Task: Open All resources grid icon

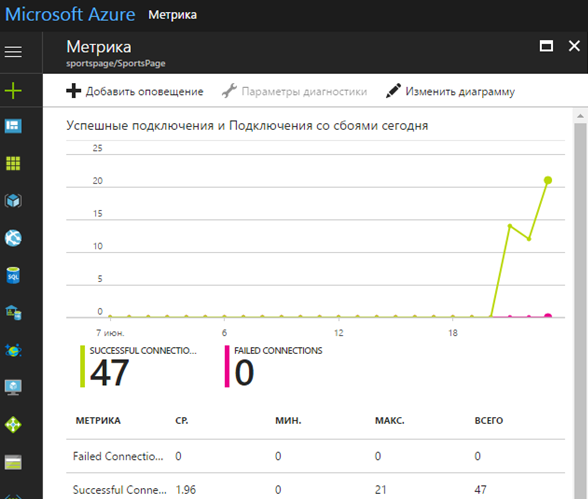Action: [13, 163]
